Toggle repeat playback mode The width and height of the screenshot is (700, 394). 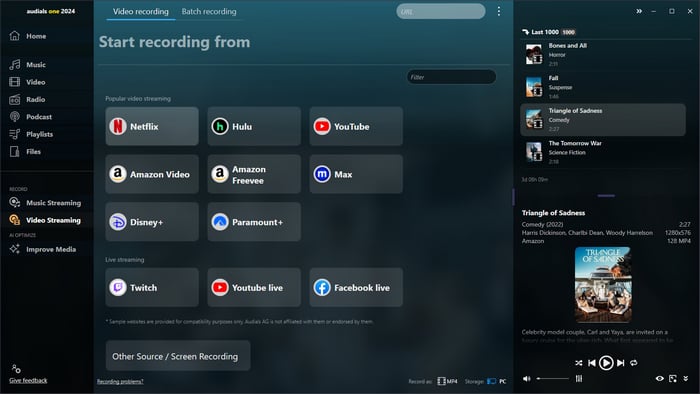click(x=633, y=363)
